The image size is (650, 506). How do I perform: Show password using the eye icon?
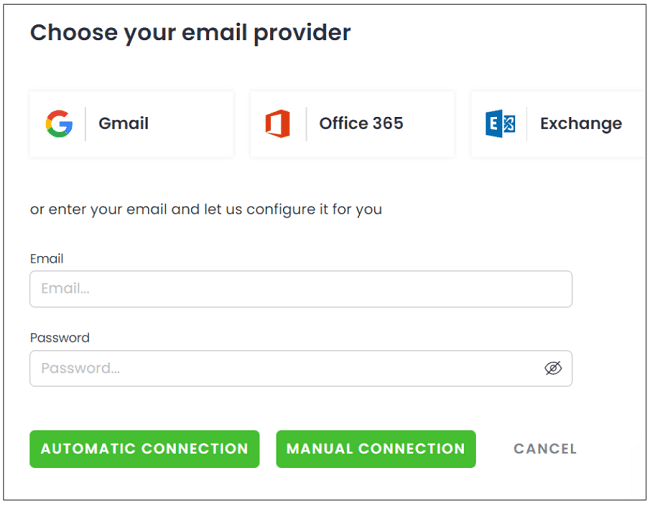pyautogui.click(x=553, y=368)
